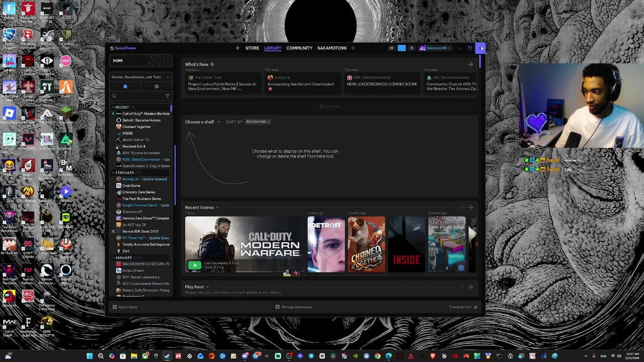
Task: Open the Detroit cover in Recent Games
Action: (326, 244)
